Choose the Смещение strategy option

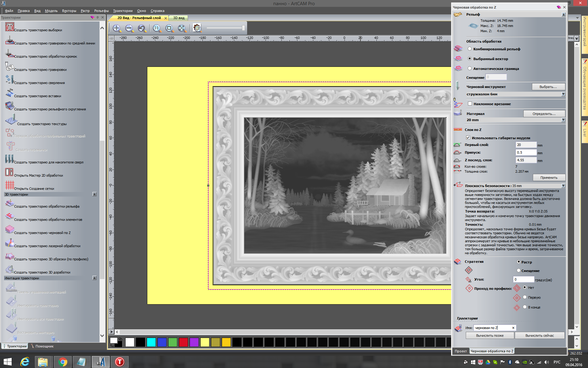click(x=518, y=270)
